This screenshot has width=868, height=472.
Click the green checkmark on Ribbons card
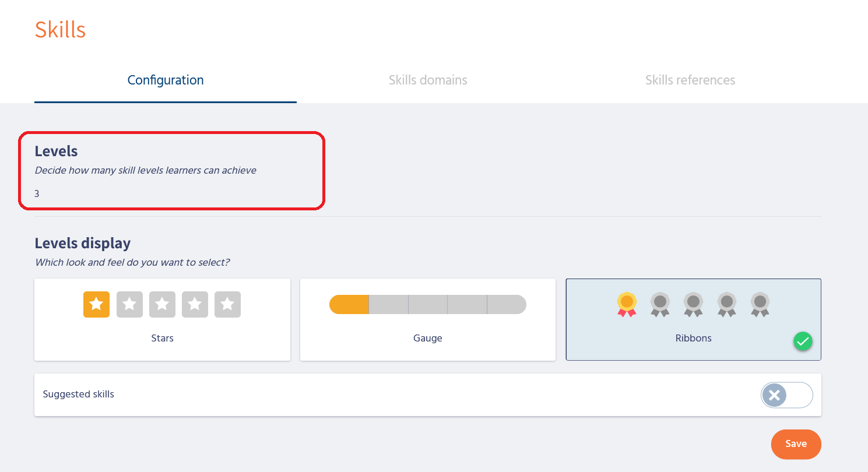click(803, 342)
